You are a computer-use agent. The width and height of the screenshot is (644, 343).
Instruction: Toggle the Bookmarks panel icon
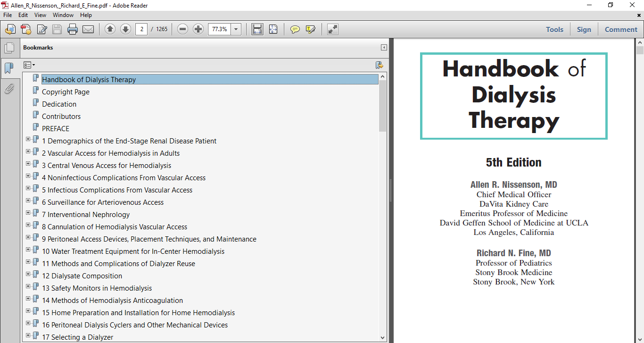9,68
